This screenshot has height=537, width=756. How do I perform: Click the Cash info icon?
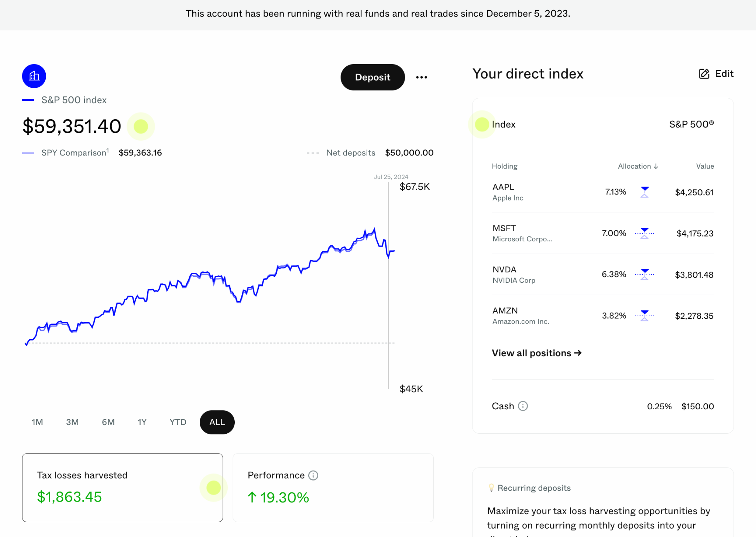(x=523, y=406)
